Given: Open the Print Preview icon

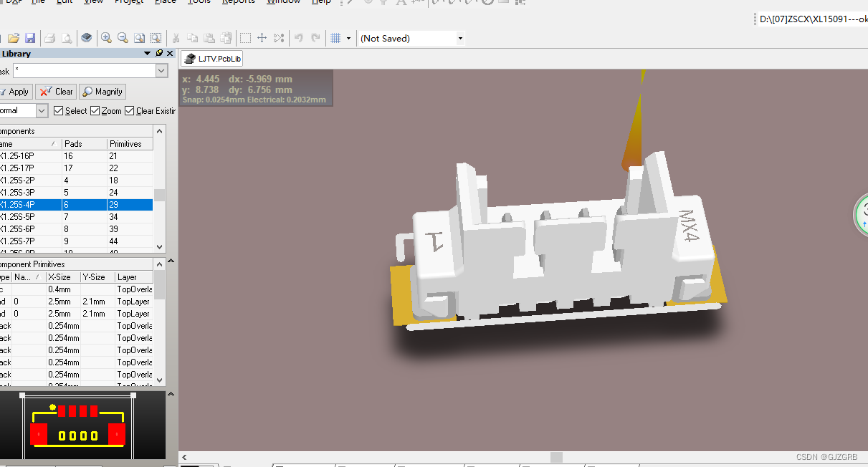Looking at the screenshot, I should 66,37.
